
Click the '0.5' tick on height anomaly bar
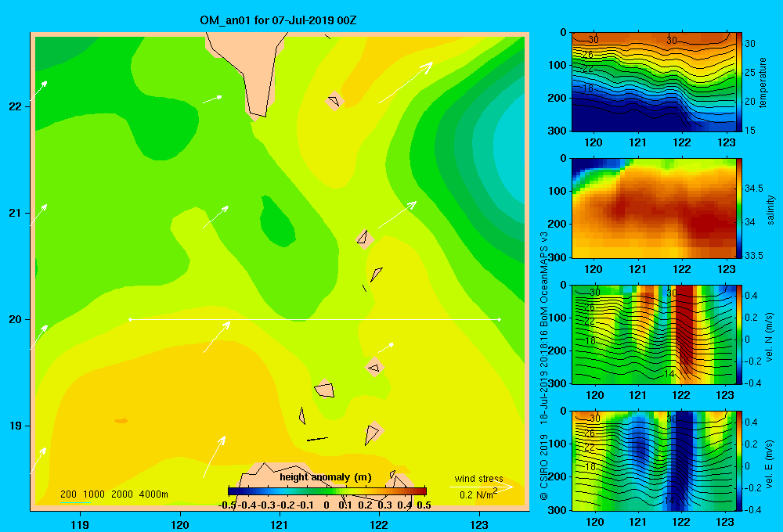tap(424, 505)
